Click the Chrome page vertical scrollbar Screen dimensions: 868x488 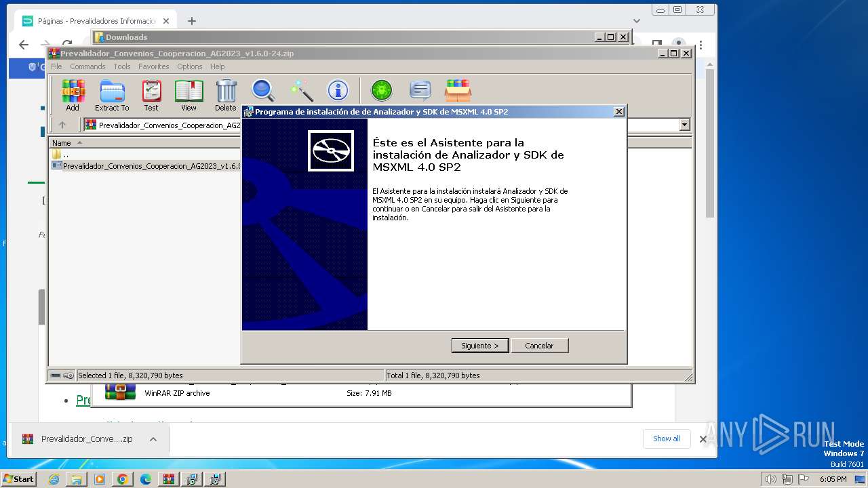coord(710,142)
